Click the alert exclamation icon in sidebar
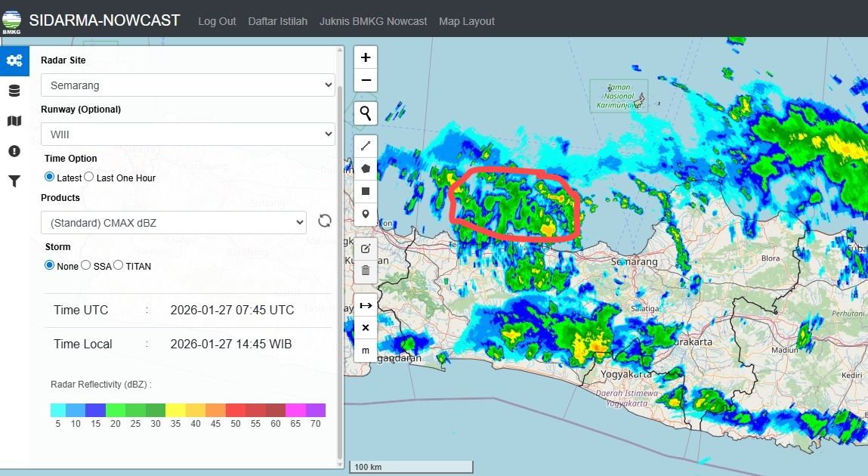The image size is (868, 476). pos(14,150)
